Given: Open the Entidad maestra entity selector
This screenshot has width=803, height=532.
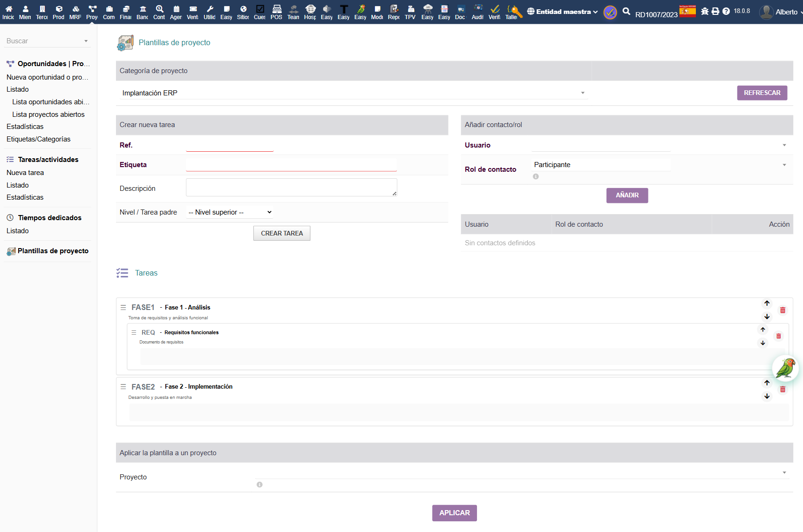Looking at the screenshot, I should coord(563,12).
